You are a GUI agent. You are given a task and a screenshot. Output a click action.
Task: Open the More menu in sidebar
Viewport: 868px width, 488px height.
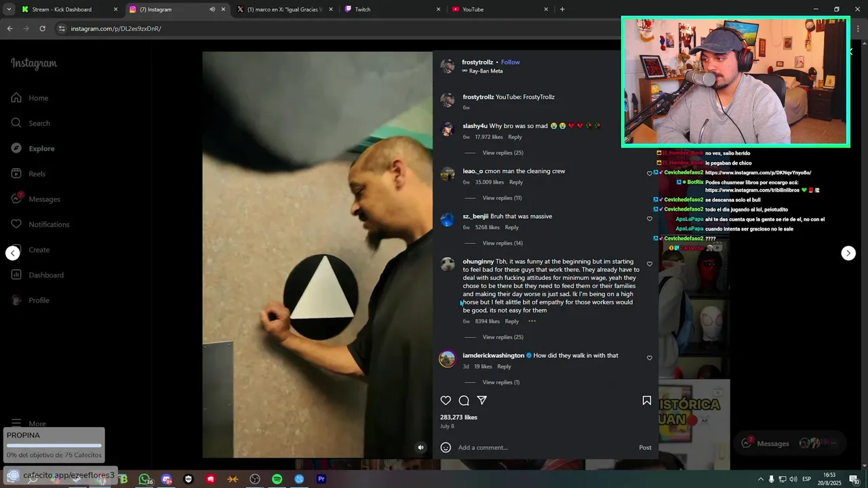(x=28, y=423)
